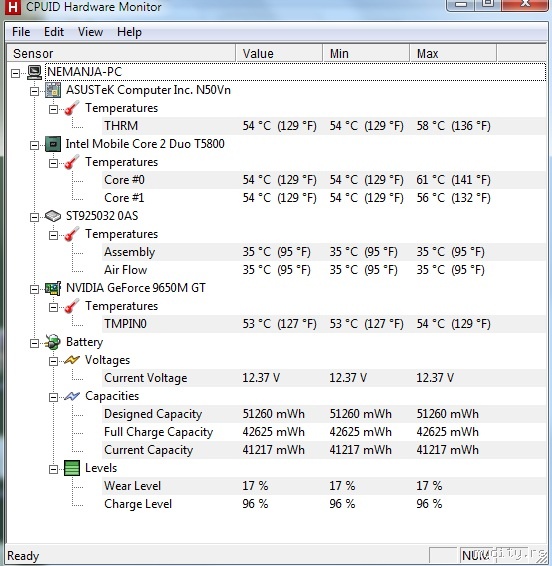Click the green Levels icon
Viewport: 552px width, 566px height.
[72, 468]
